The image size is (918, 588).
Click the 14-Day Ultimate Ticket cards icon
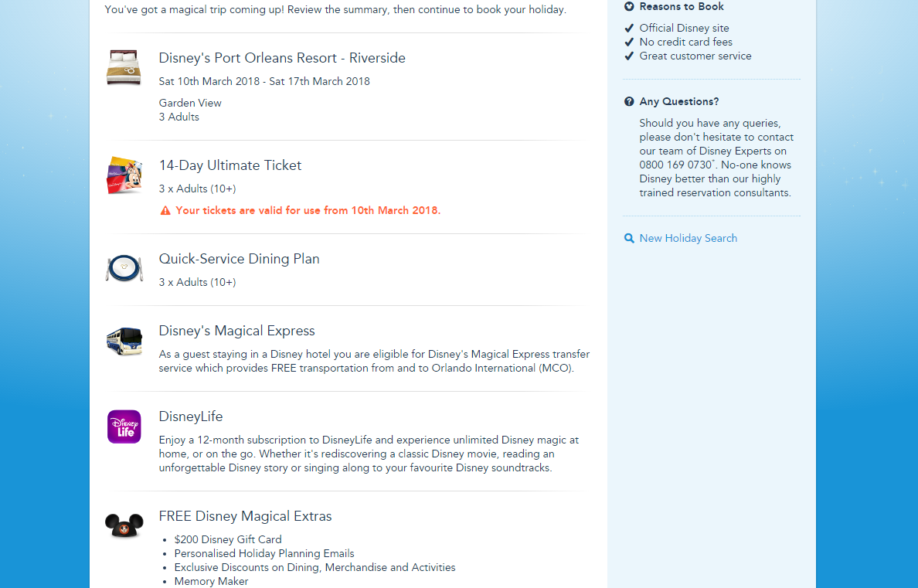point(124,175)
